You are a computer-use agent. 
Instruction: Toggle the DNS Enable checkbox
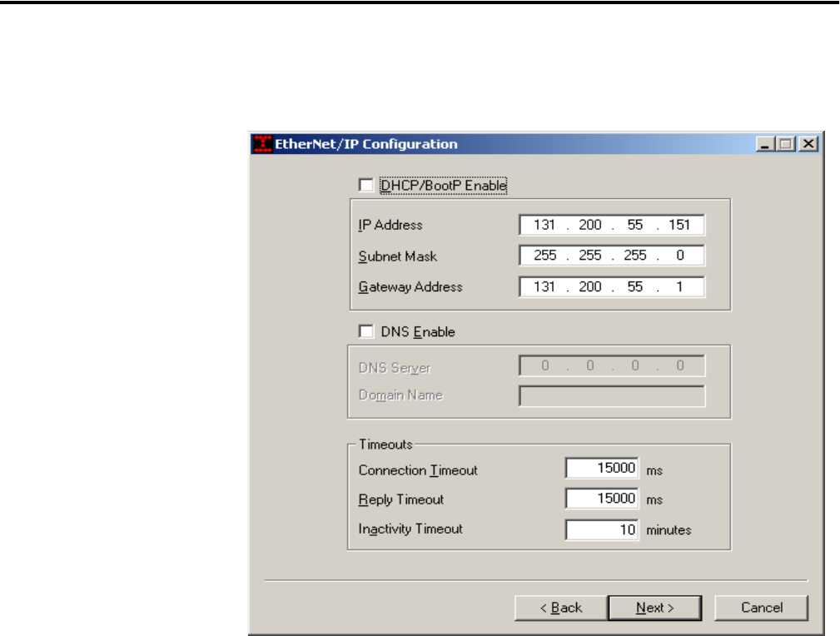[x=366, y=331]
